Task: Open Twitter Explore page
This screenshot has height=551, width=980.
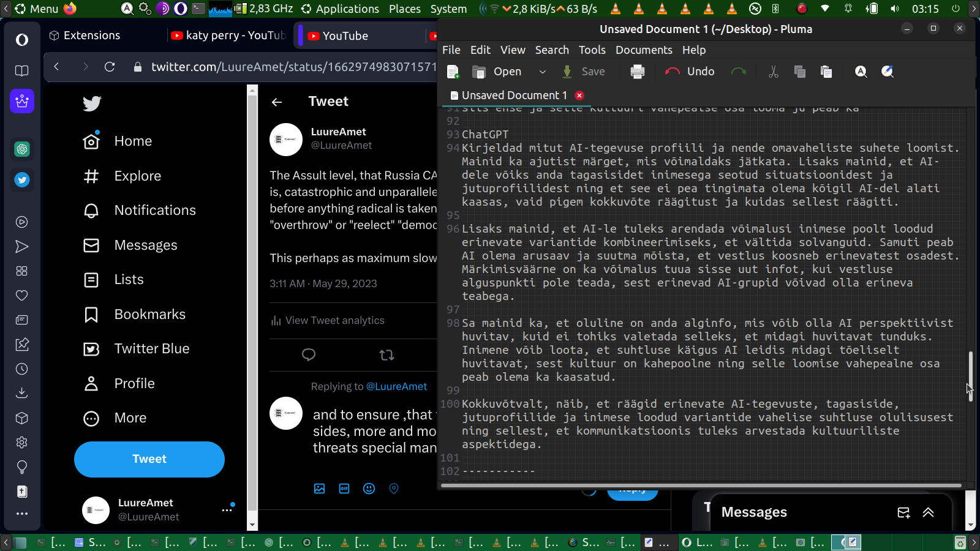Action: point(122,176)
